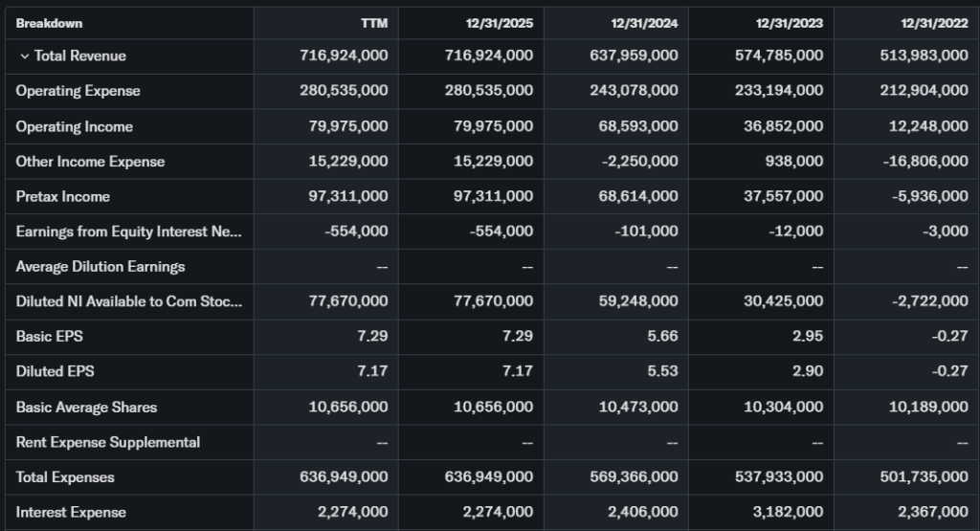The image size is (980, 531).
Task: Click the Breakdown column header
Action: click(x=49, y=23)
